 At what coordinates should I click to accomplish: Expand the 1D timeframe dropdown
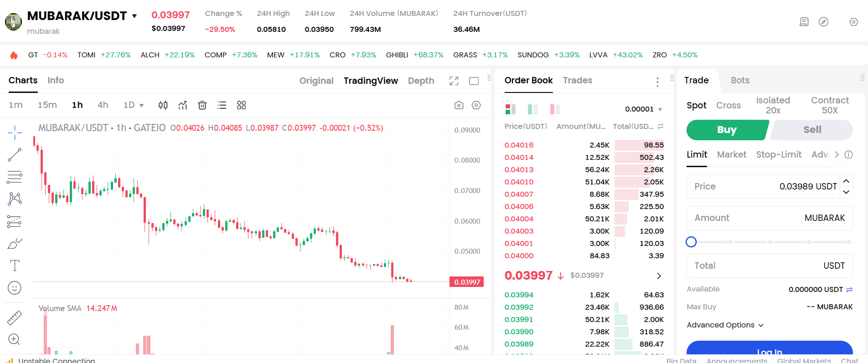(x=141, y=106)
